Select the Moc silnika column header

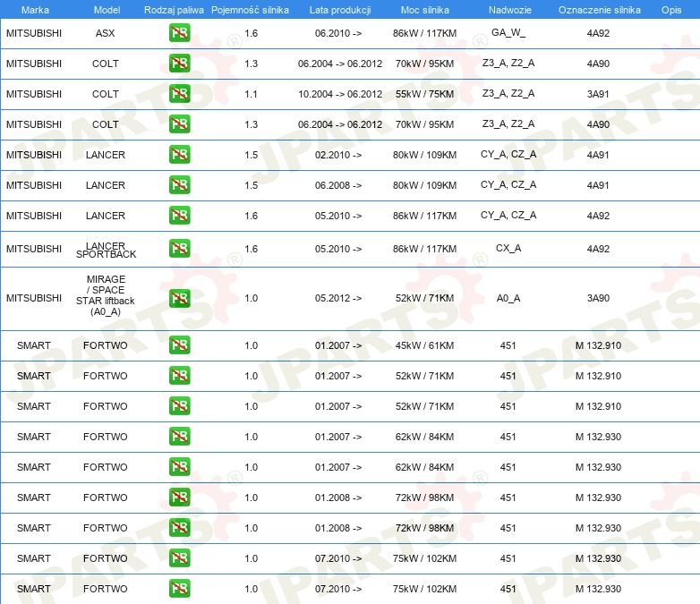[424, 9]
